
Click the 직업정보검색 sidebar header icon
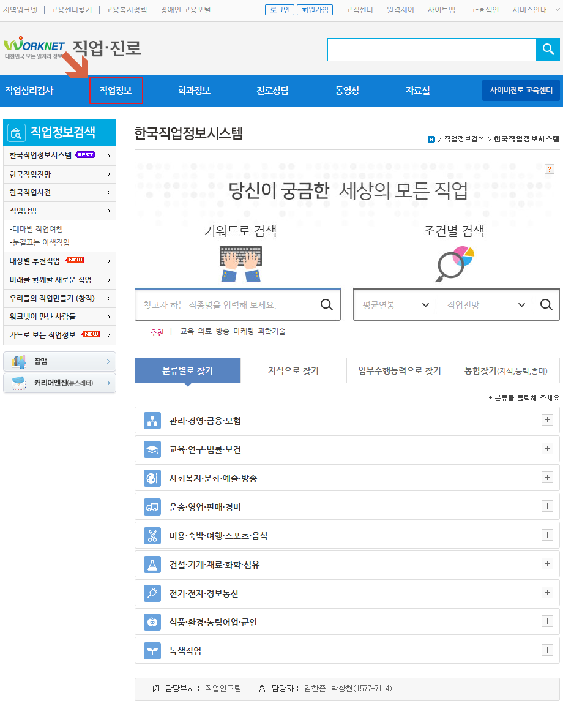coord(17,133)
